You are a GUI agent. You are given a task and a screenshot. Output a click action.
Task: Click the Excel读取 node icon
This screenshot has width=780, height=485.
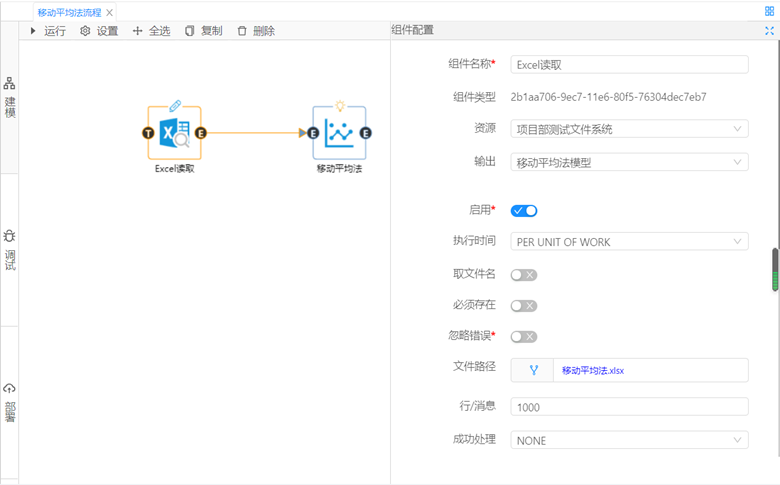click(x=174, y=133)
